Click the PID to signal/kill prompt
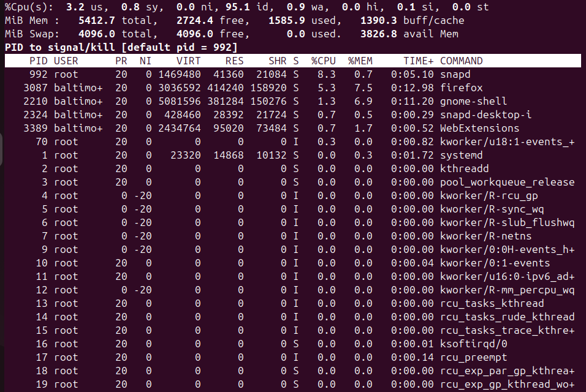 point(121,47)
